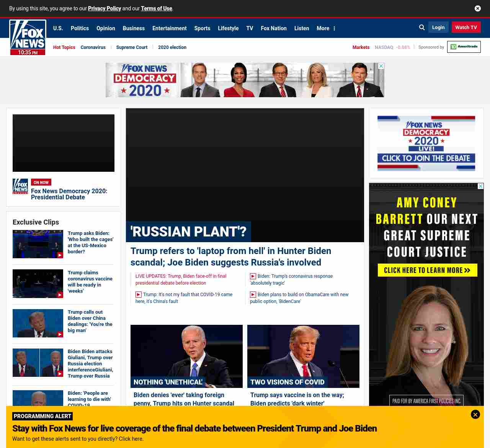The width and height of the screenshot is (490, 448).
Task: Open the Coronavirus hot topic link
Action: [x=93, y=47]
